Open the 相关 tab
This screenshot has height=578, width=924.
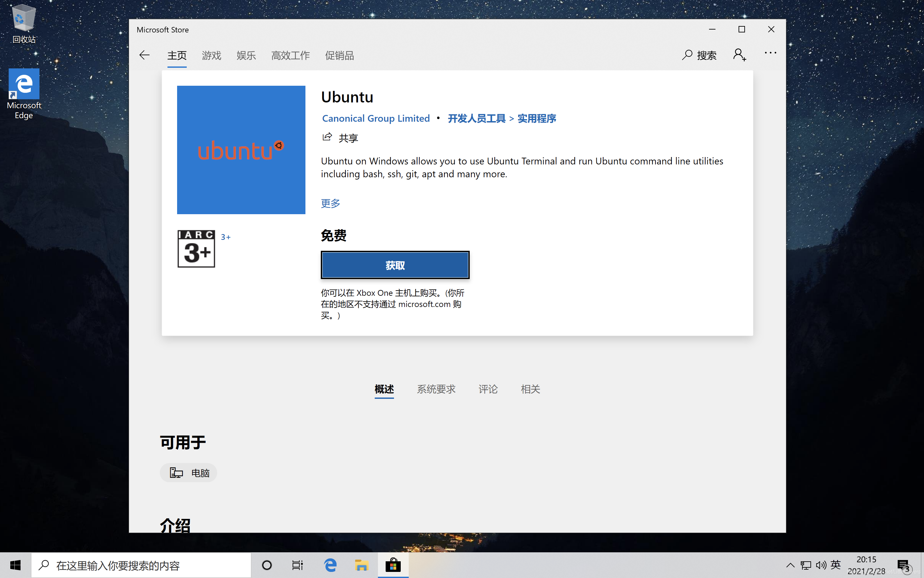(530, 389)
